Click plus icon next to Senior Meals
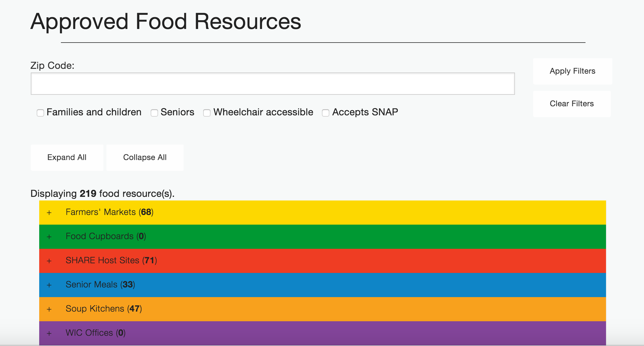The width and height of the screenshot is (644, 346). 49,285
